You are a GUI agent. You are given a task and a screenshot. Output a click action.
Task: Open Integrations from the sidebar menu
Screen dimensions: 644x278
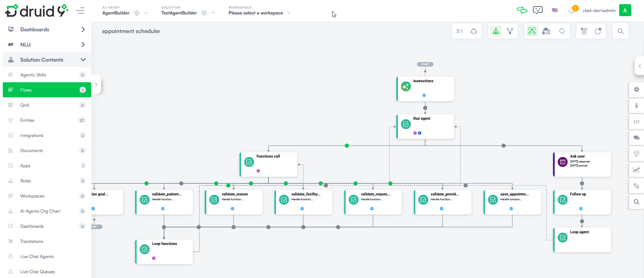(x=32, y=136)
